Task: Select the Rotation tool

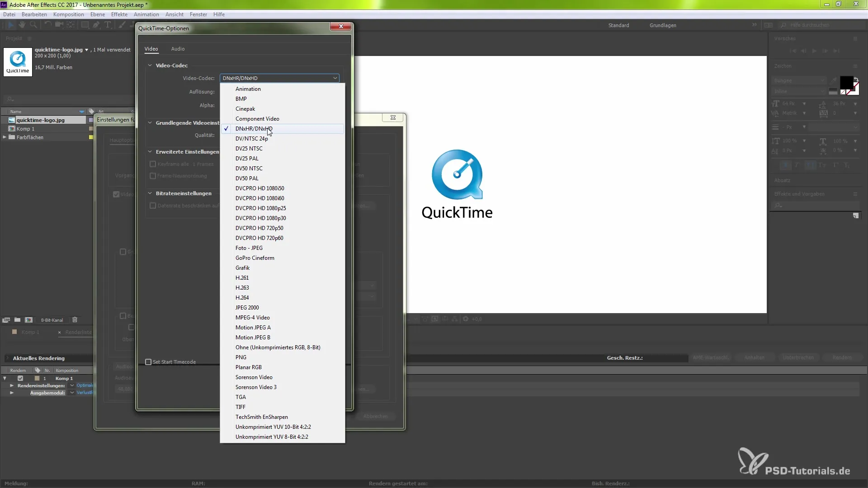Action: click(x=47, y=25)
